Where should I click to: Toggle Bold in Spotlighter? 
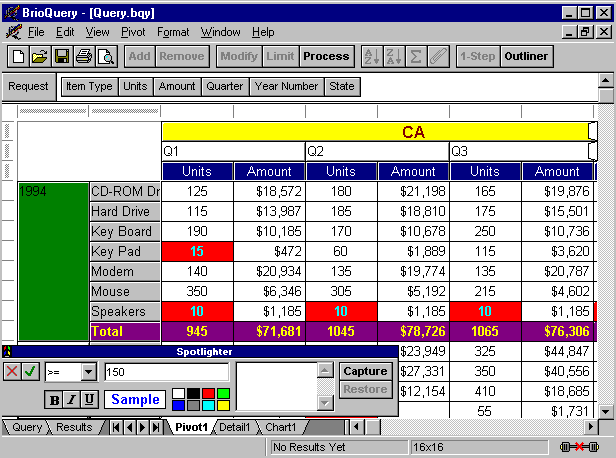(x=54, y=400)
